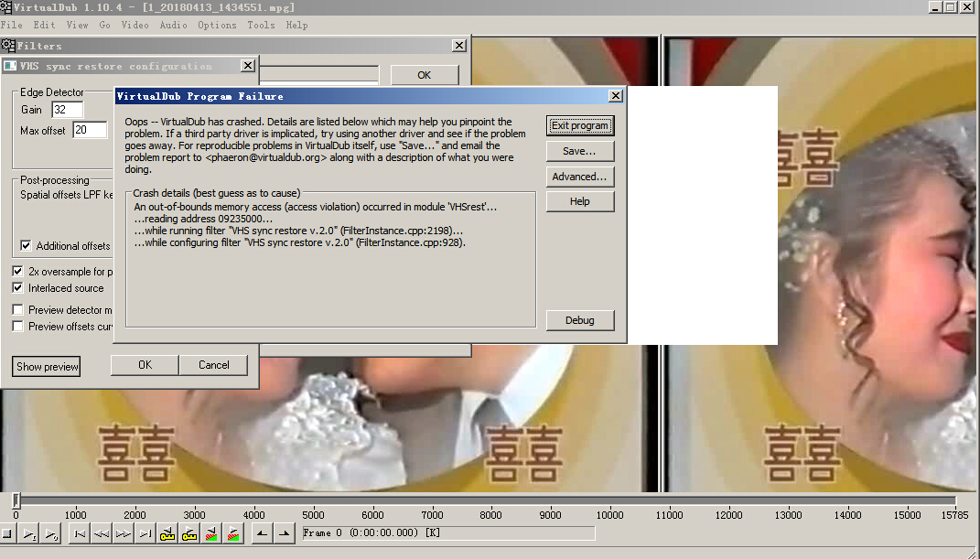Screen dimensions: 980x559
Task: Click the Frame 0 position readout field
Action: tap(448, 532)
